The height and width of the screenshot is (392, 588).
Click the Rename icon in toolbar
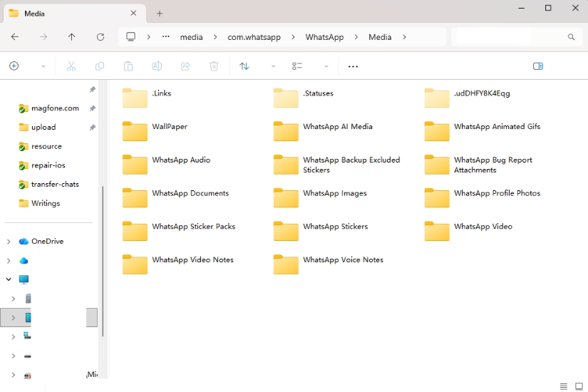tap(157, 66)
